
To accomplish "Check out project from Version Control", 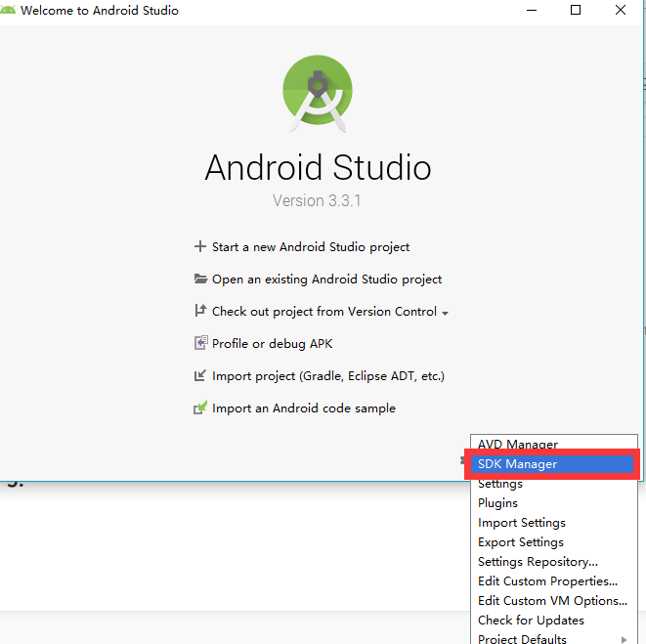I will (x=324, y=312).
